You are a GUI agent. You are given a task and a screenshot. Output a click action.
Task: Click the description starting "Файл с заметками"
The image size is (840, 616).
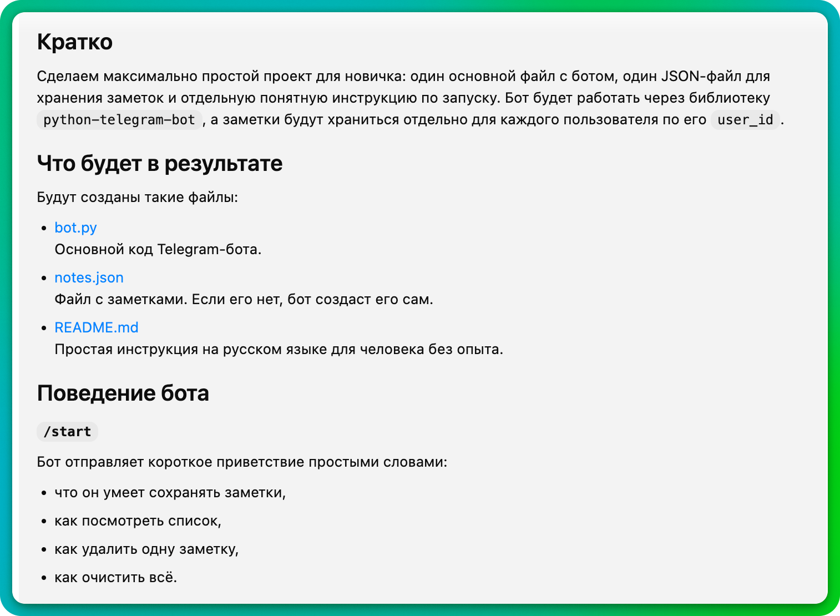coord(244,299)
